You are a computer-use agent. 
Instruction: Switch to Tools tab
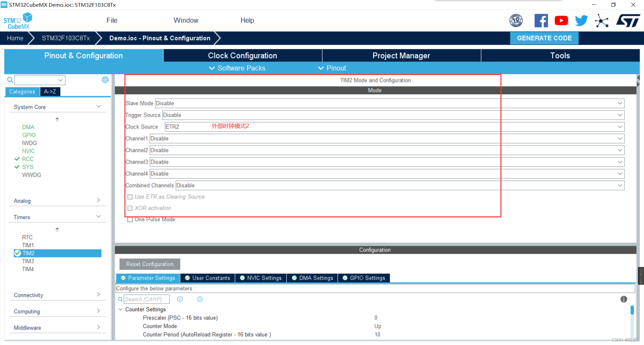click(560, 56)
